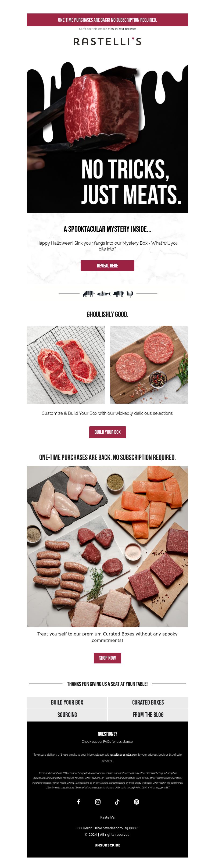Viewport: 215px width, 868px height.
Task: Open the TikTok icon in footer
Action: pyautogui.click(x=117, y=802)
